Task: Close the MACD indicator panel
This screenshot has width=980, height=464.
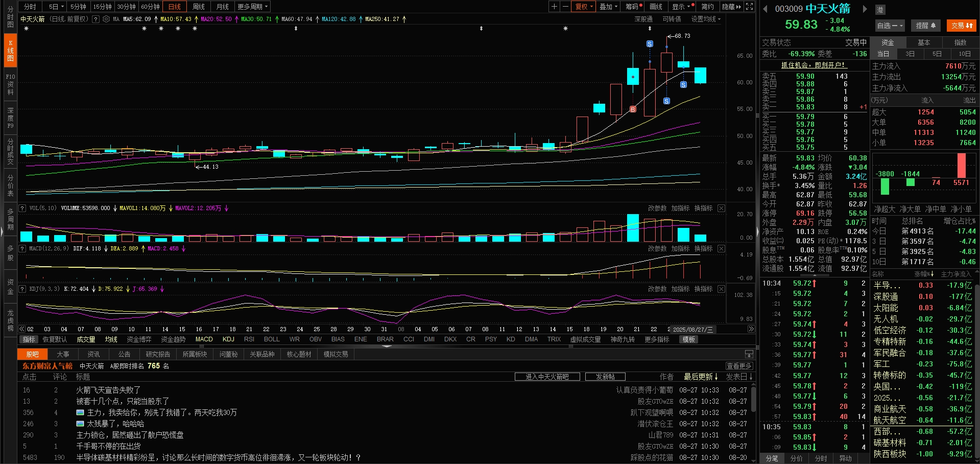Action: pyautogui.click(x=721, y=248)
